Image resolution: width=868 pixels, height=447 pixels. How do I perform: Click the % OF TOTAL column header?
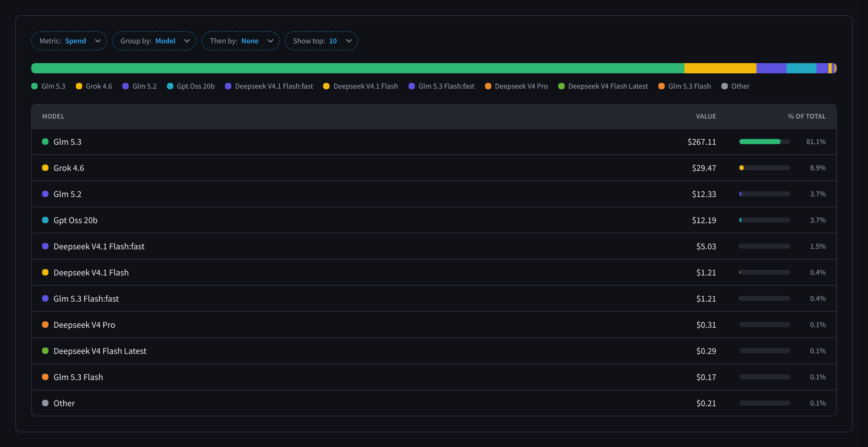pyautogui.click(x=807, y=116)
